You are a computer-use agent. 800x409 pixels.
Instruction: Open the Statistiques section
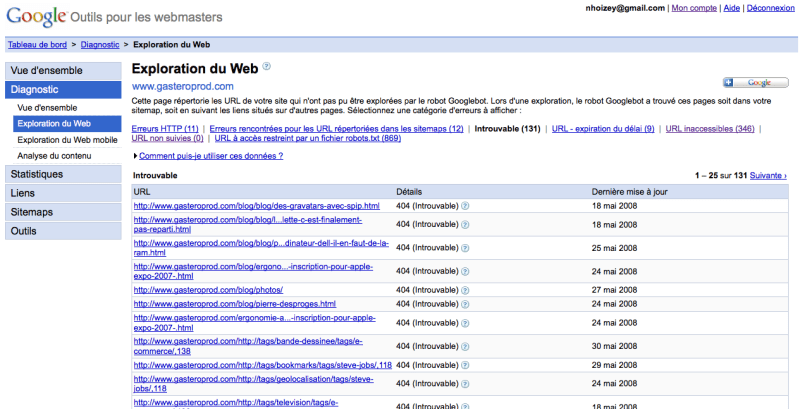pyautogui.click(x=63, y=174)
